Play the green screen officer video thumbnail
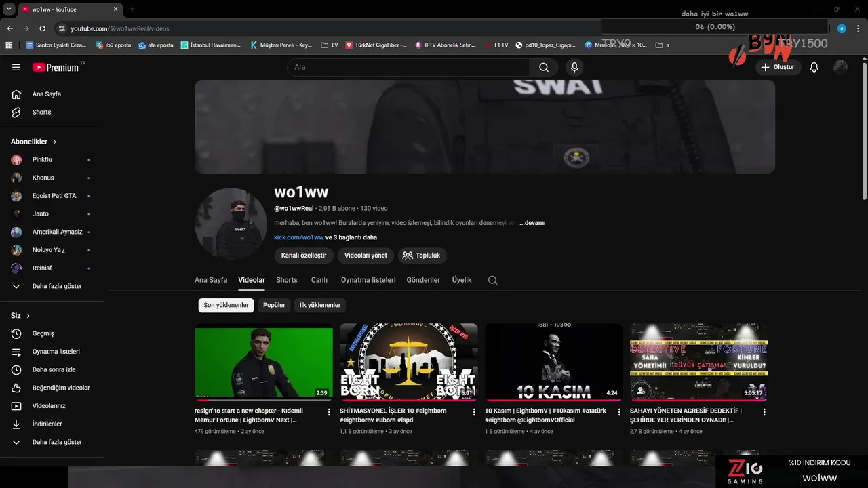This screenshot has height=488, width=868. coord(264,361)
